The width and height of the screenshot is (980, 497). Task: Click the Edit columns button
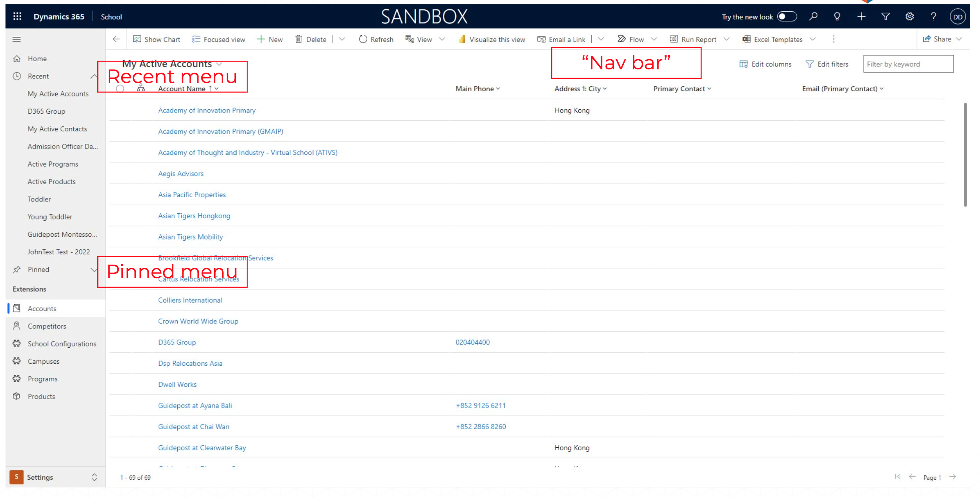(x=765, y=64)
